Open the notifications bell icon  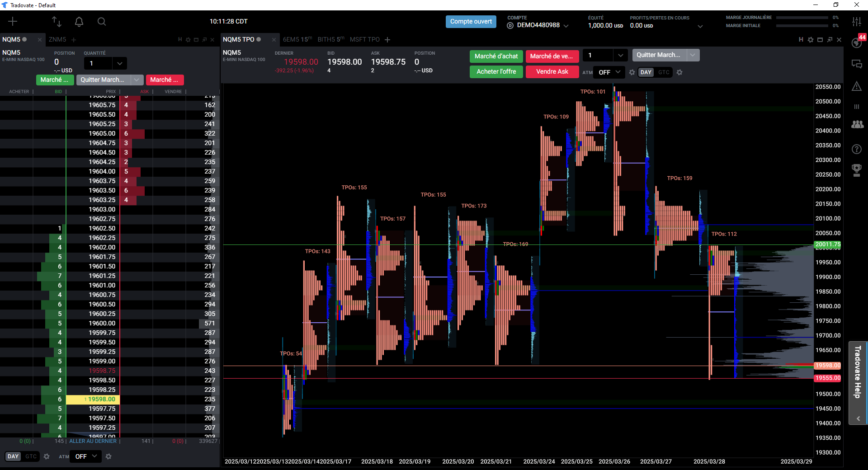coord(79,21)
